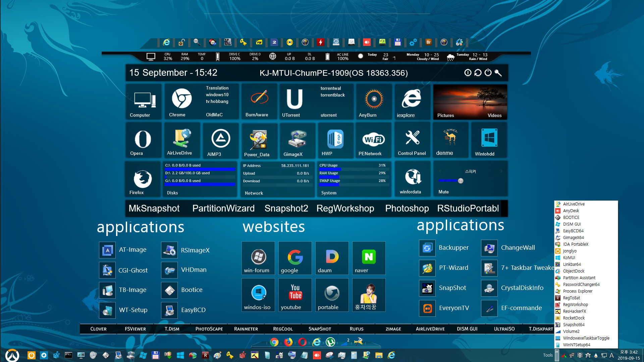Open uTorrent icon in bottom dock
The width and height of the screenshot is (644, 362).
point(330,342)
